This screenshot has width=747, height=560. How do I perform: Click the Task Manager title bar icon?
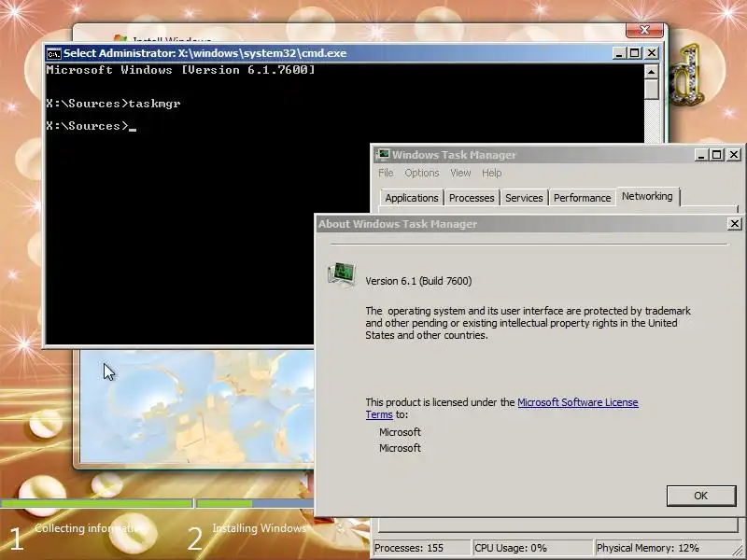click(x=382, y=155)
